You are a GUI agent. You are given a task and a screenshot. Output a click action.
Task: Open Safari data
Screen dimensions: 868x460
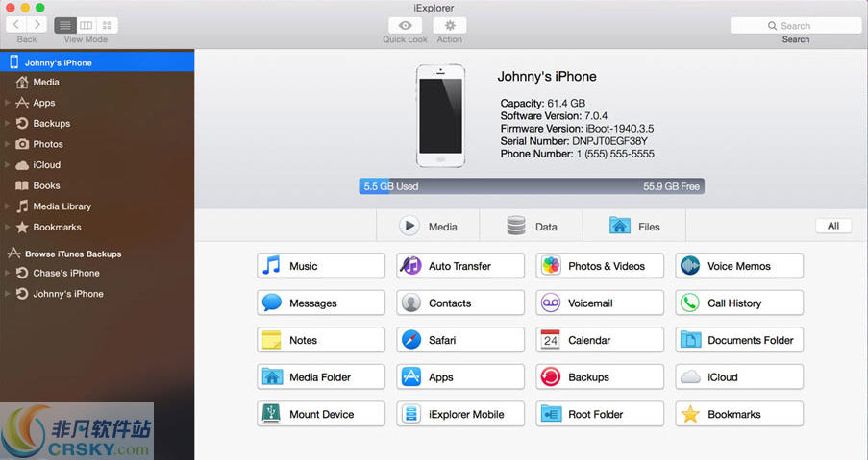point(460,340)
